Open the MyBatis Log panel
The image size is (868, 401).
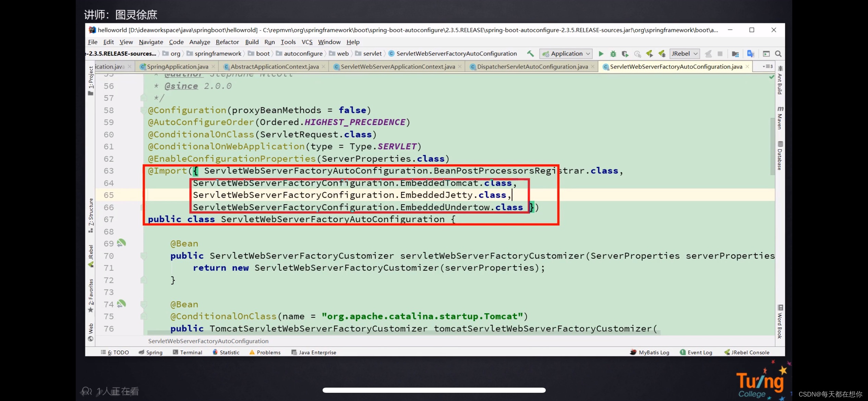point(650,352)
